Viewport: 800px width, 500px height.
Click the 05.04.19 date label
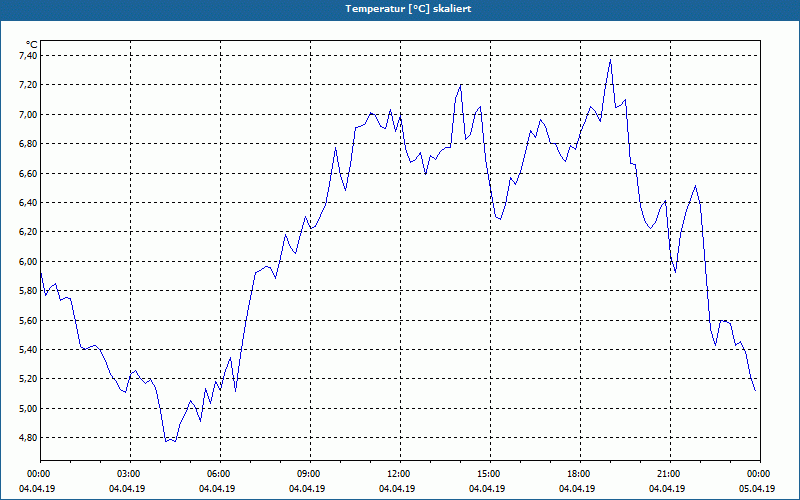pyautogui.click(x=757, y=489)
